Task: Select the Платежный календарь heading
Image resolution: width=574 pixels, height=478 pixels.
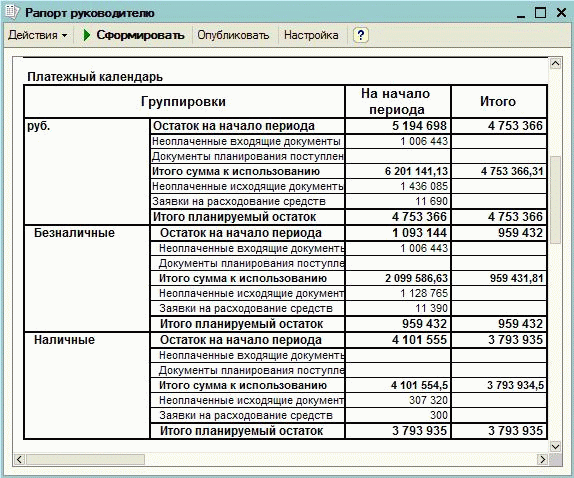Action: pyautogui.click(x=95, y=77)
